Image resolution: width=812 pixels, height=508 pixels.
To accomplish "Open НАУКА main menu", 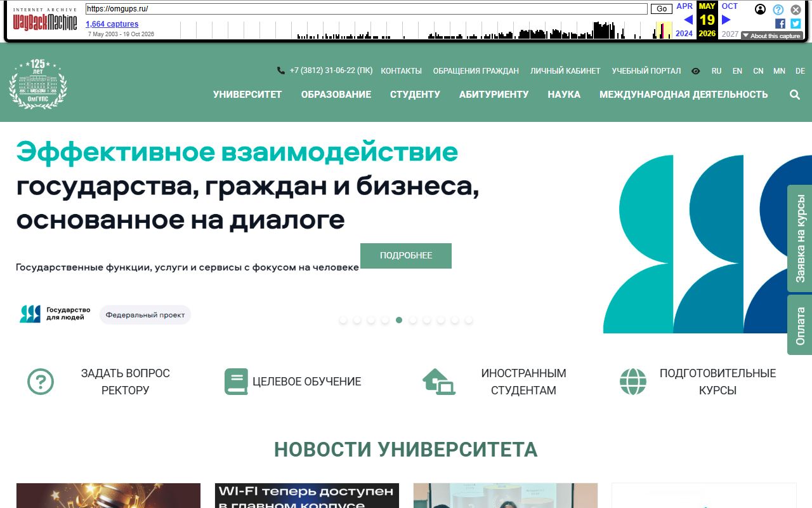I will tap(564, 95).
